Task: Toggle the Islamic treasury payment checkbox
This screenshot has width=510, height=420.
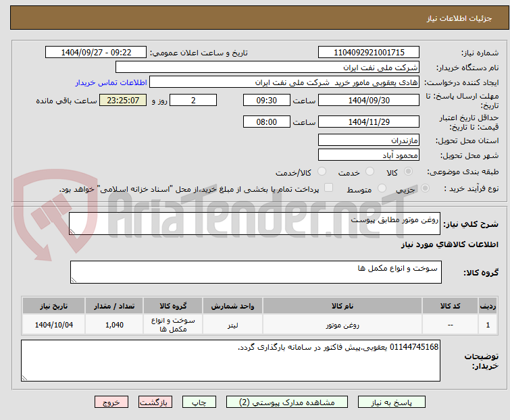Action: tap(329, 188)
